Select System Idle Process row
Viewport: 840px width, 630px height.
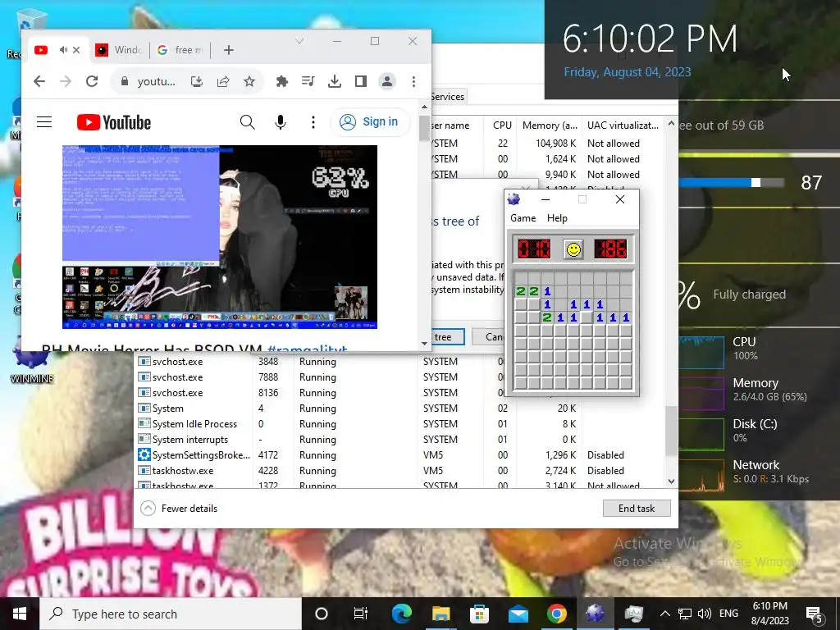click(399, 424)
